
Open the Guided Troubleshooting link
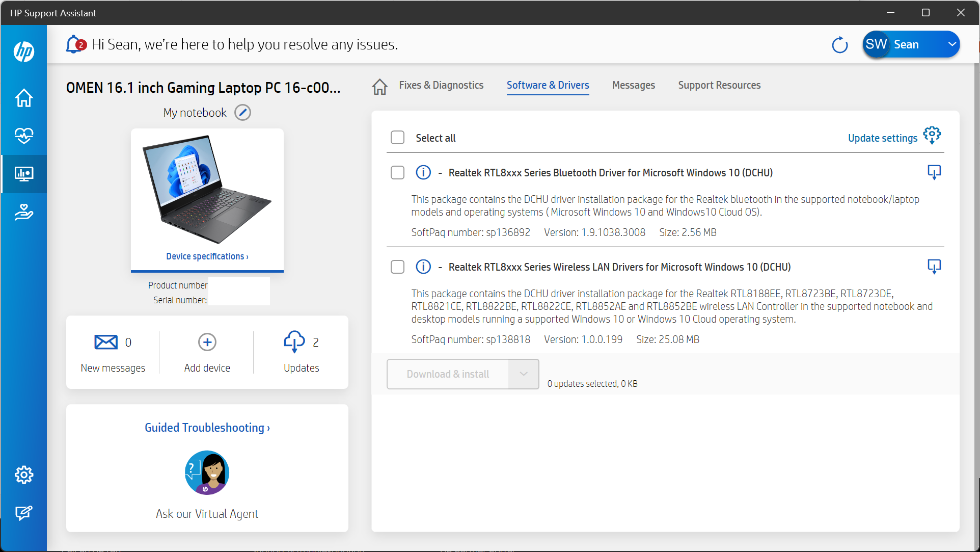pos(207,428)
